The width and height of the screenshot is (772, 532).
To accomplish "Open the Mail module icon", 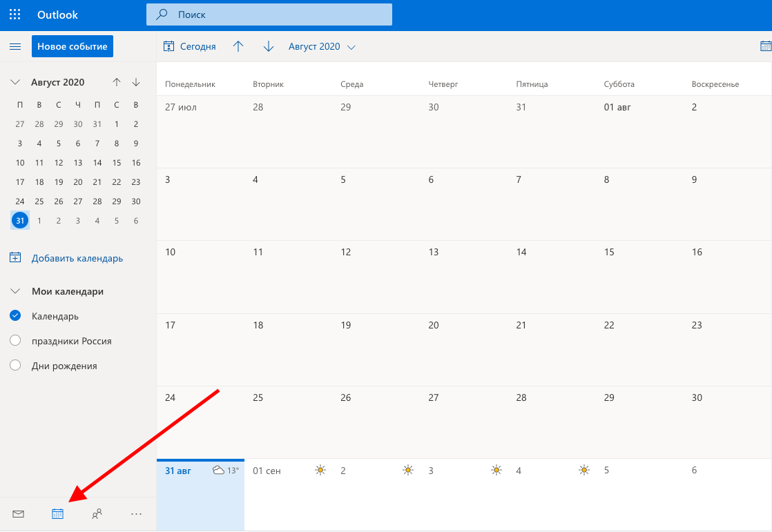I will (18, 514).
